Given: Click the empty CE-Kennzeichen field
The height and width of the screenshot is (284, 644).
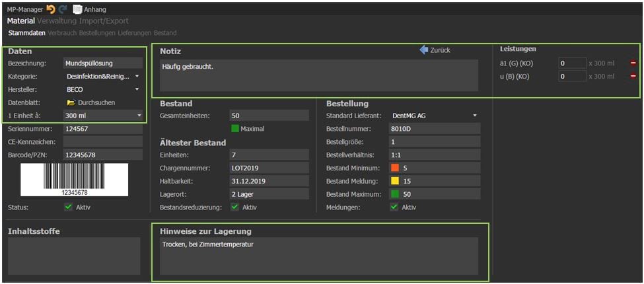Looking at the screenshot, I should pos(102,141).
